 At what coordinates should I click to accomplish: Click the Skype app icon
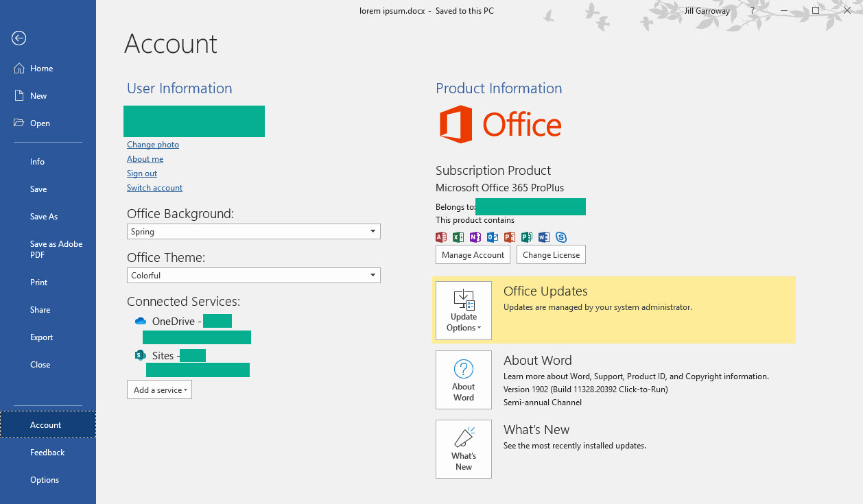pyautogui.click(x=561, y=237)
